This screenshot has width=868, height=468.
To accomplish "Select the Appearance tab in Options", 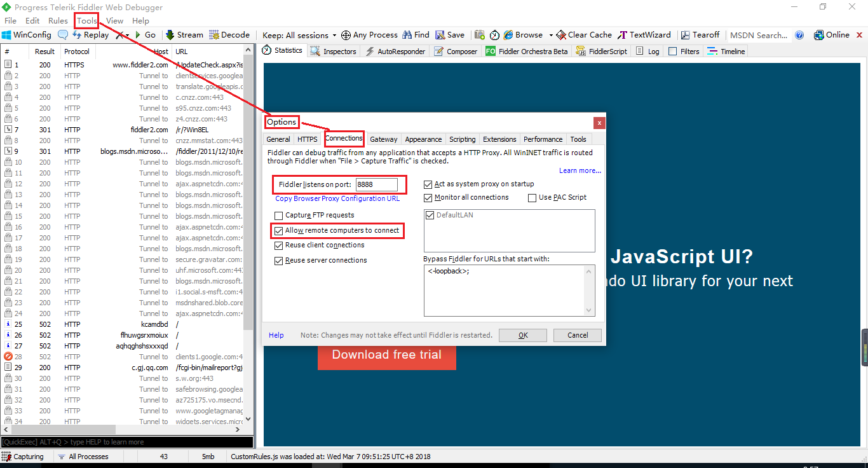I will [x=423, y=139].
